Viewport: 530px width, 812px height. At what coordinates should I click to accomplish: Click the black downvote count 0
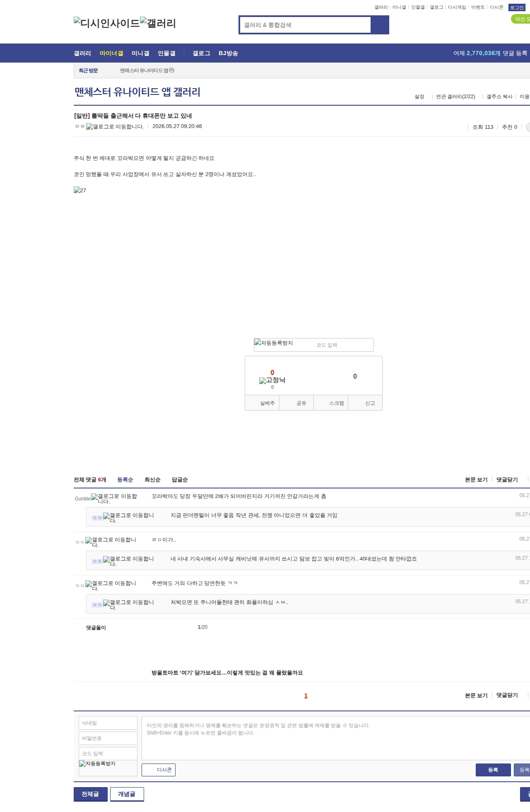[x=355, y=376]
